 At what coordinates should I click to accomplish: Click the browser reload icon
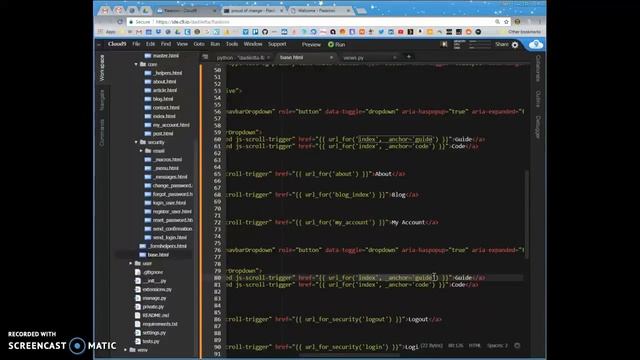click(120, 22)
